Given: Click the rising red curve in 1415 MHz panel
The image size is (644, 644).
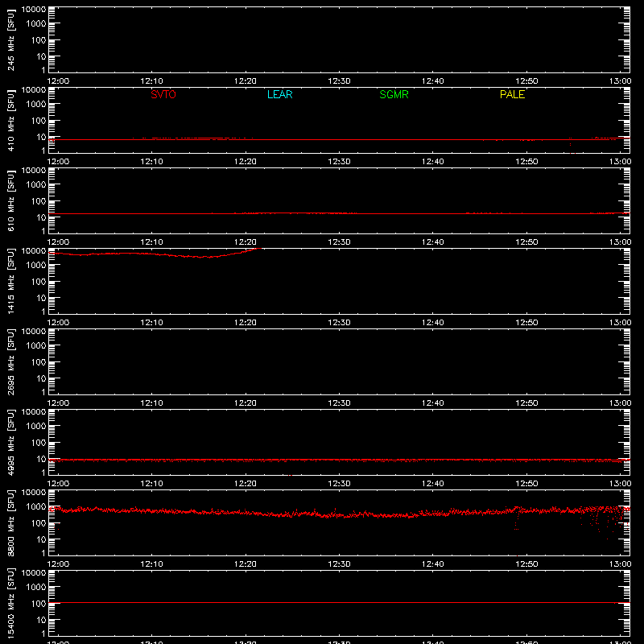Looking at the screenshot, I should click(x=155, y=254).
